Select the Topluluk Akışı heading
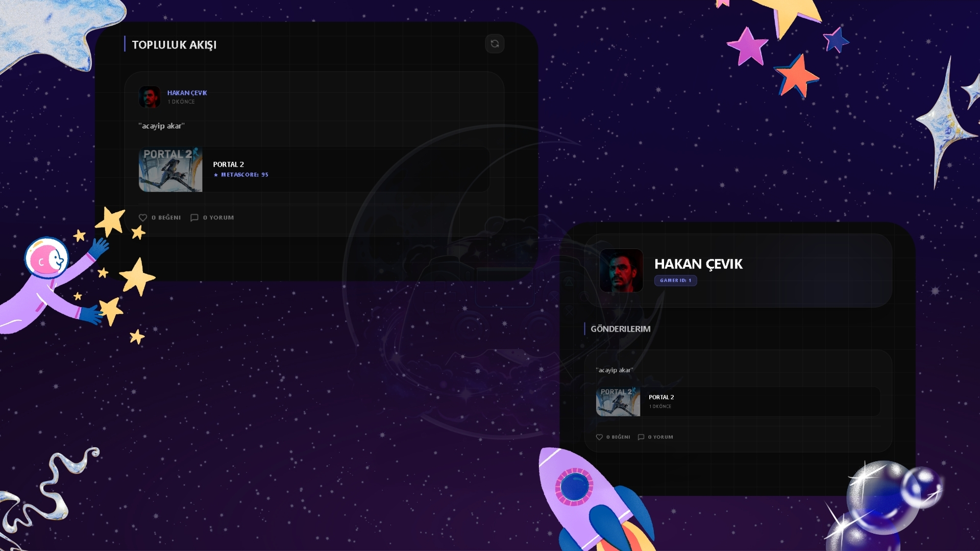This screenshot has height=551, width=980. click(174, 45)
